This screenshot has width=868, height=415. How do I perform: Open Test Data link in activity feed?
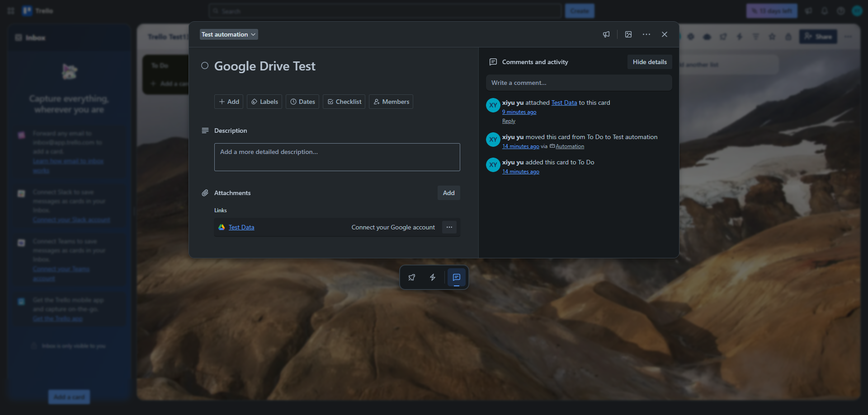pos(564,103)
